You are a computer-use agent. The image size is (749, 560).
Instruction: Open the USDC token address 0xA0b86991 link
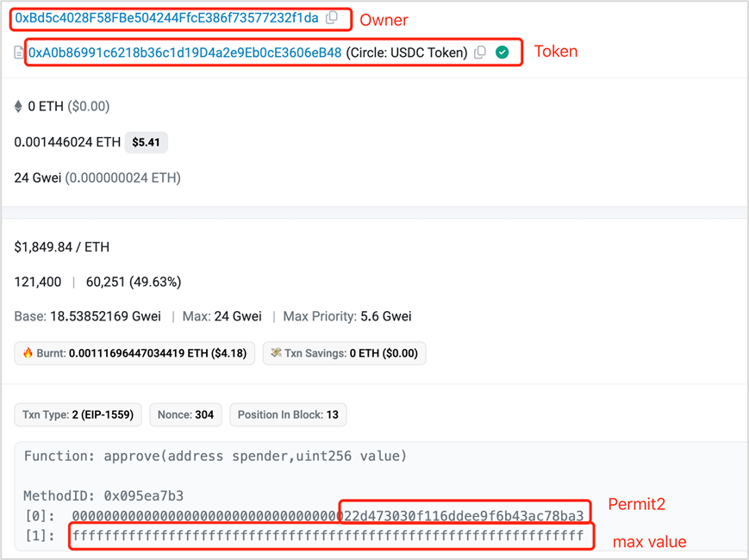click(x=184, y=53)
